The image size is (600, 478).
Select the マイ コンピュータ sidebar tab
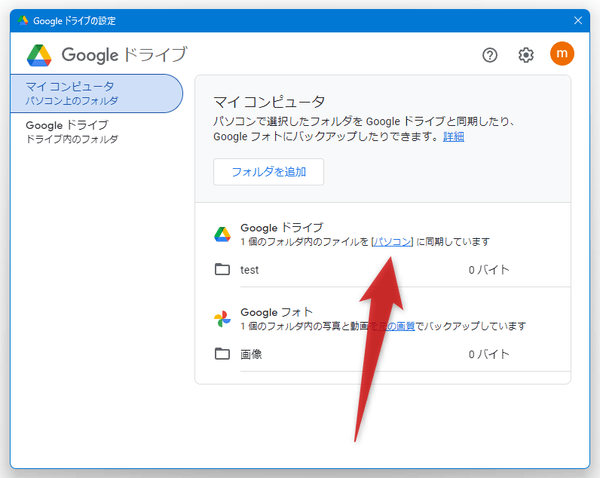96,93
